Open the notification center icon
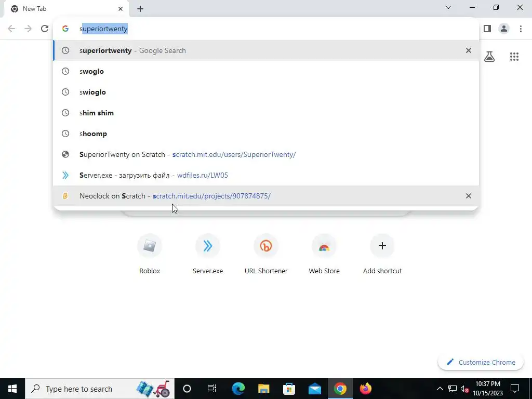Screen dimensions: 532x399 pos(515,389)
